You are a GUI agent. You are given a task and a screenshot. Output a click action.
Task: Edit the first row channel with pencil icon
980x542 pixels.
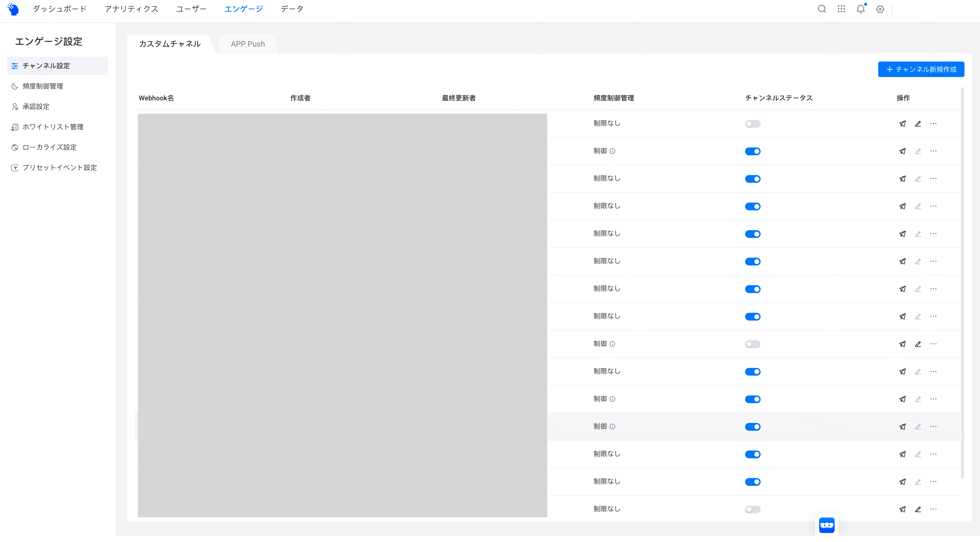(x=918, y=124)
